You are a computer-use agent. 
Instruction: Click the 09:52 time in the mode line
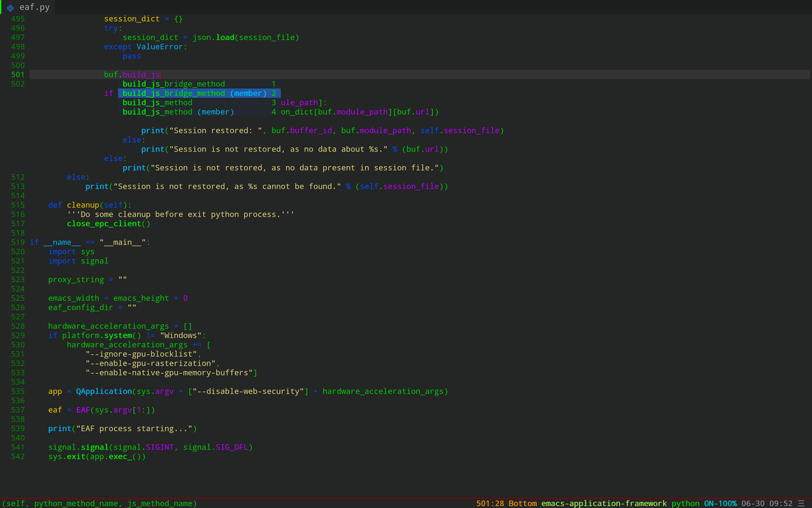click(x=781, y=504)
